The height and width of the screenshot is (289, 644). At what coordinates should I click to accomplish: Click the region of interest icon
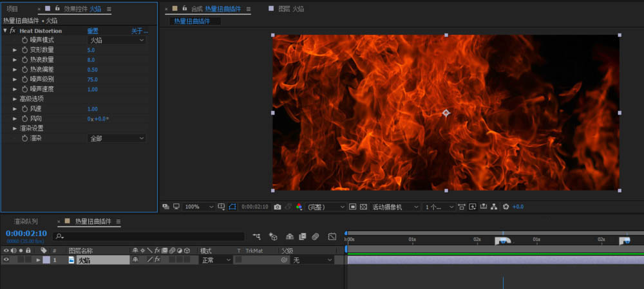[352, 207]
